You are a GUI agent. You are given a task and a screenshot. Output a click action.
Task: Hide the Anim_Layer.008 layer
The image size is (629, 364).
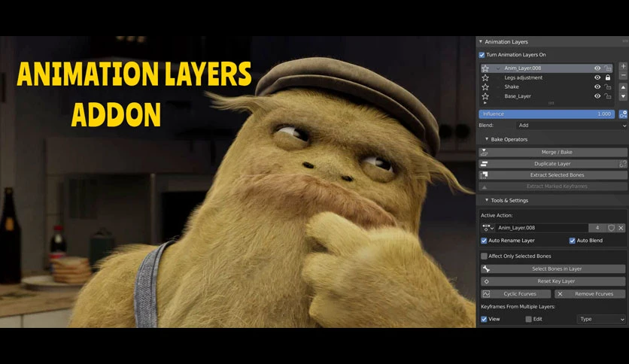coord(597,68)
